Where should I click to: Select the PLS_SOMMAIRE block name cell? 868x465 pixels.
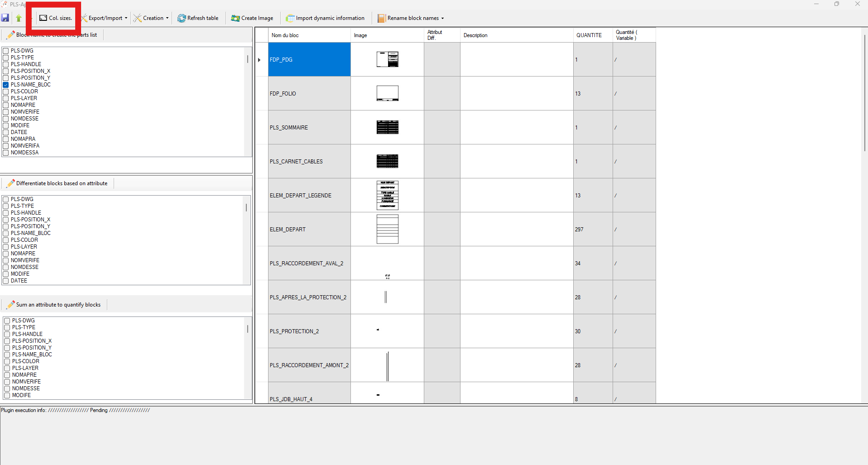(309, 128)
